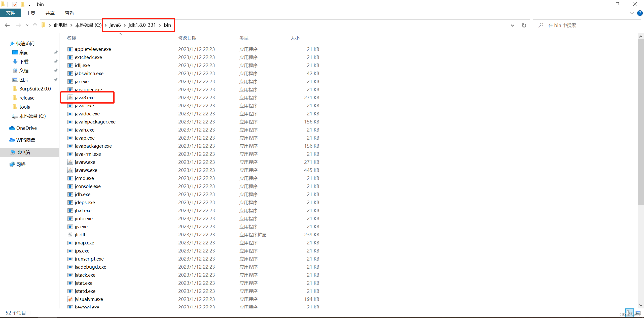This screenshot has height=318, width=644.
Task: Expand the ribbon with chevron arrow
Action: coord(632,13)
